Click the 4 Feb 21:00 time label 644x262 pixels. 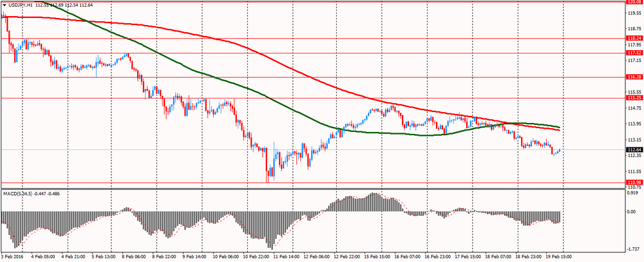pyautogui.click(x=72, y=256)
